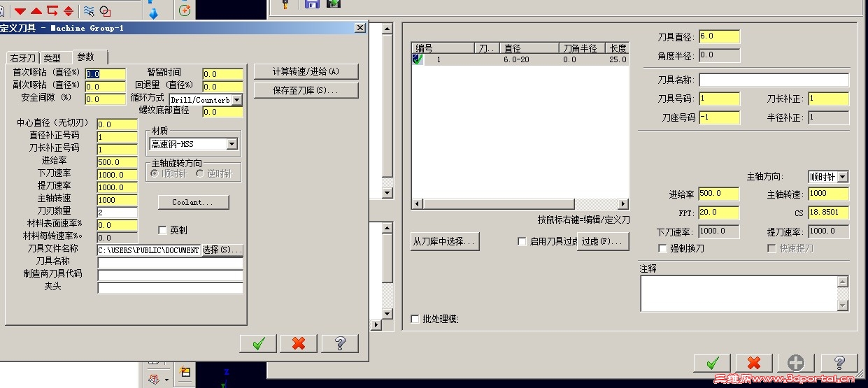
Task: Click the 刀角半径 column header
Action: 583,49
